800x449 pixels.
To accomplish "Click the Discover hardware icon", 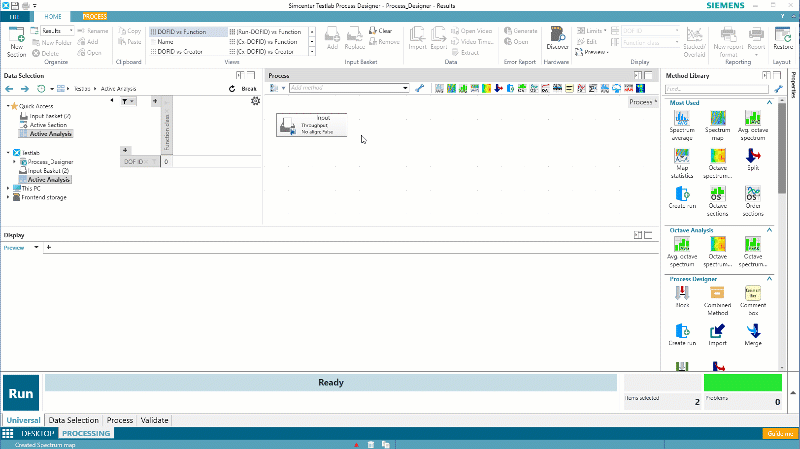I will click(x=558, y=38).
